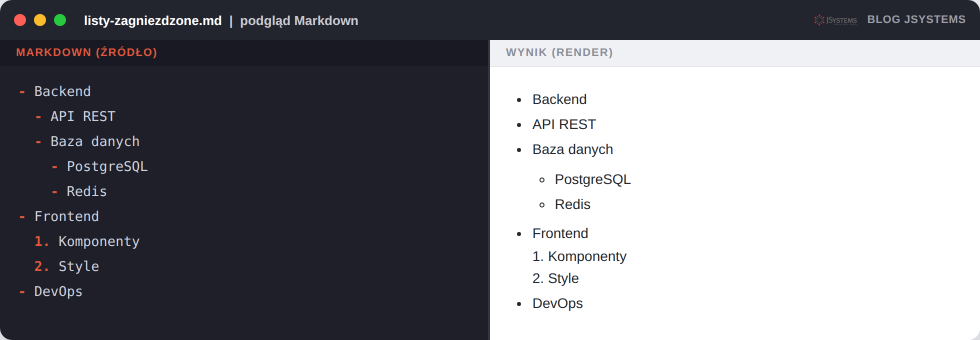The height and width of the screenshot is (340, 980).
Task: Select the WYNIK (RENDER) panel header
Action: click(559, 52)
